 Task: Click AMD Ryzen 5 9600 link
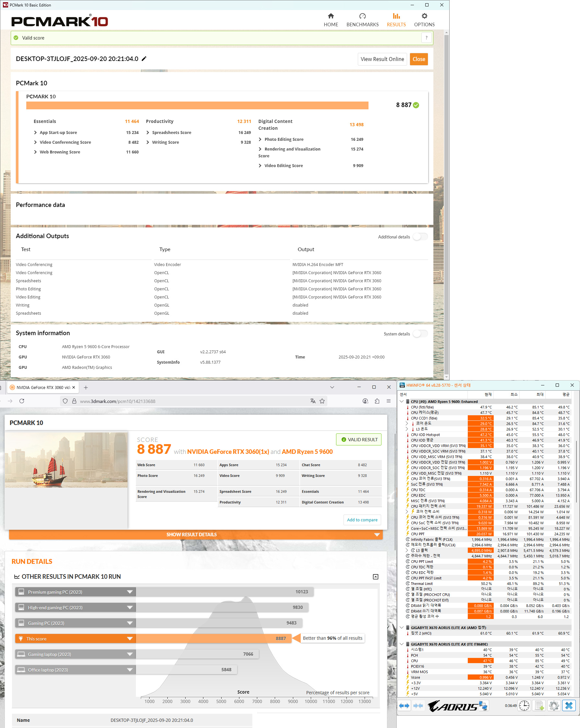click(307, 452)
